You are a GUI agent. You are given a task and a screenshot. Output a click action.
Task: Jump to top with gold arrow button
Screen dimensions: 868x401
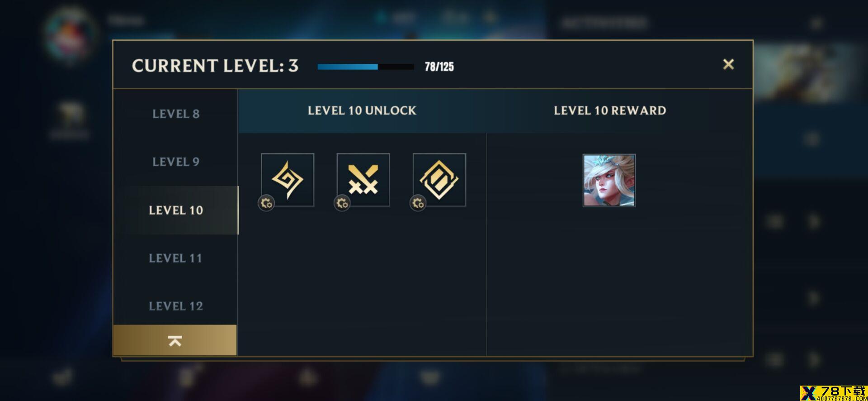175,340
